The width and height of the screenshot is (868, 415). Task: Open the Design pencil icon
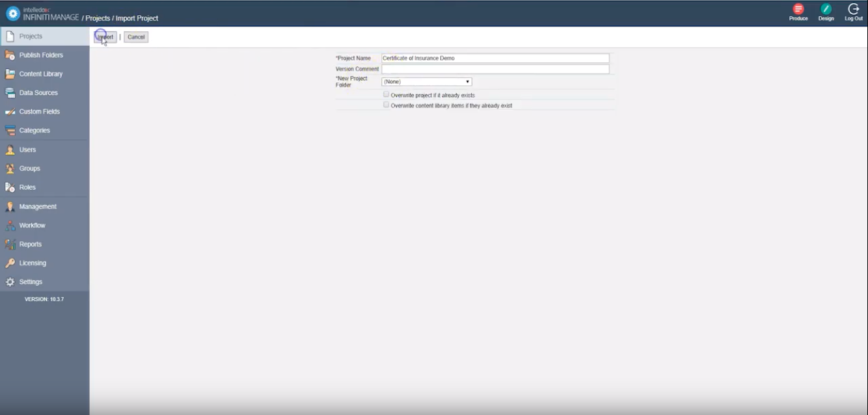826,8
